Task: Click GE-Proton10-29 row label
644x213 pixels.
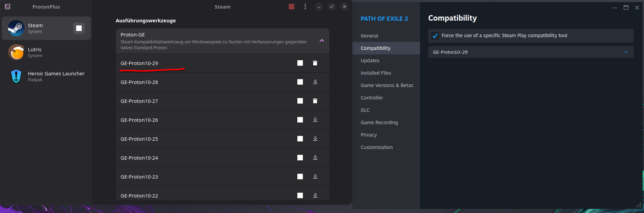Action: (139, 63)
